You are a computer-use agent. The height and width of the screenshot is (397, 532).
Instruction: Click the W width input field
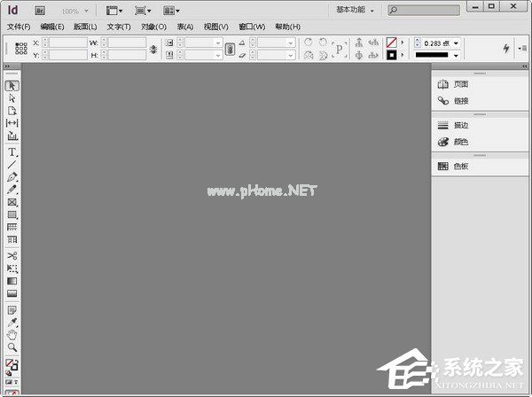[x=127, y=43]
